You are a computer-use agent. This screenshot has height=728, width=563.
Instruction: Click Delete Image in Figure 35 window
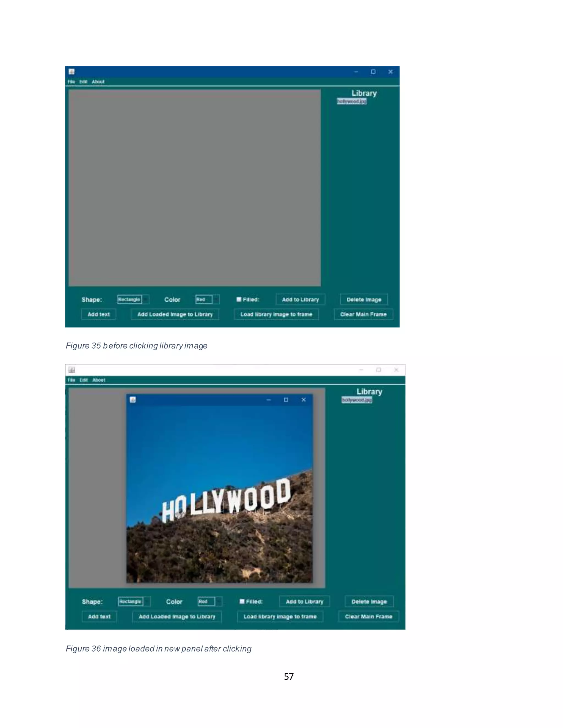click(x=364, y=299)
